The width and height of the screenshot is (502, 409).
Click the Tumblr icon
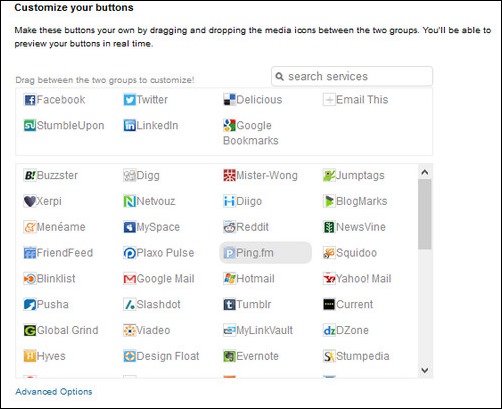229,304
